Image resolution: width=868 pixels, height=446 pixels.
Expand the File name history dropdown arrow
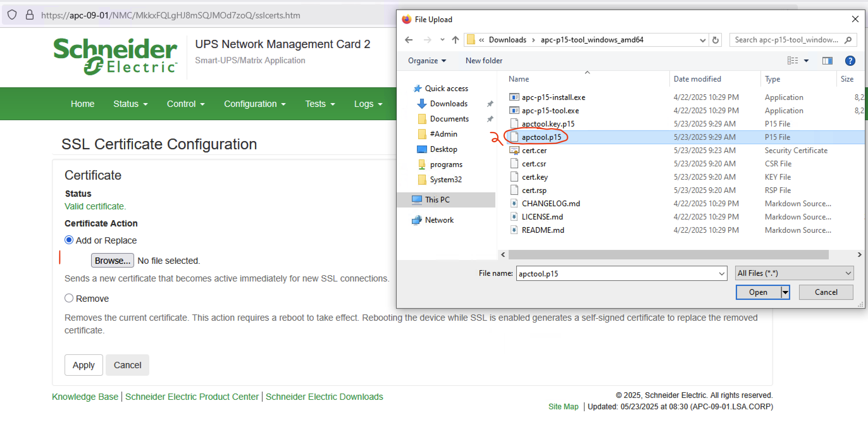click(722, 274)
